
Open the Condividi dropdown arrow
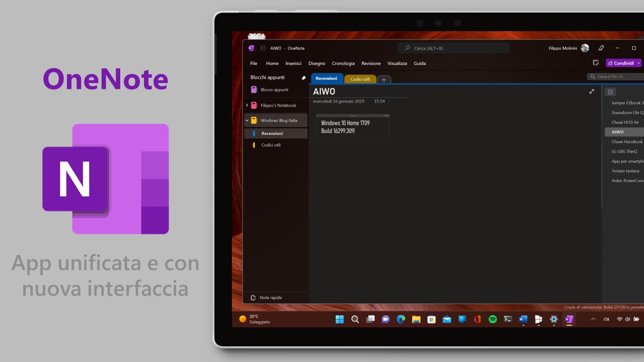coord(639,63)
